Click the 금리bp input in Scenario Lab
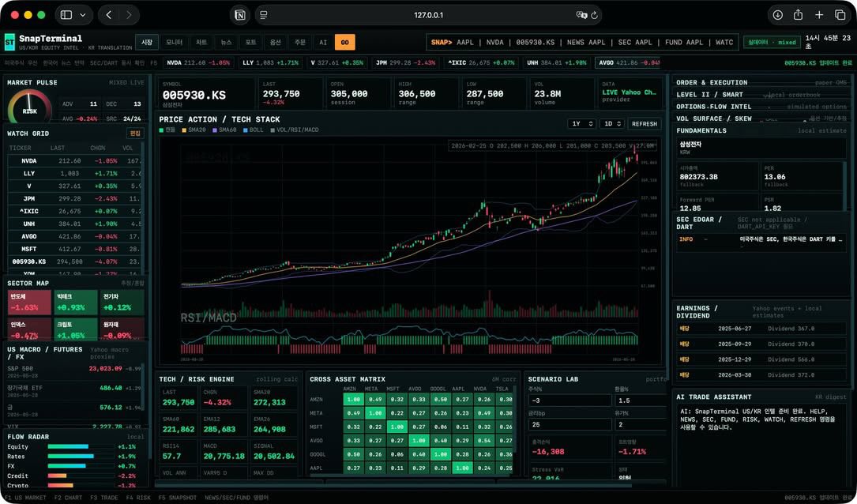Image resolution: width=857 pixels, height=504 pixels. (x=570, y=424)
